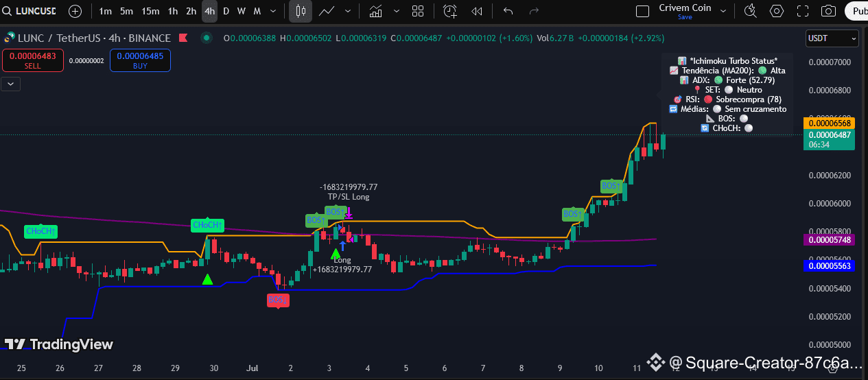Screen dimensions: 868x380
Task: Click the ADX Forte (52.79) row
Action: [727, 80]
